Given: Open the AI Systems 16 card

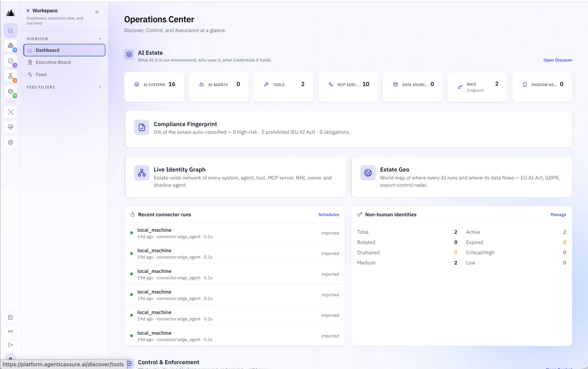Looking at the screenshot, I should (154, 87).
